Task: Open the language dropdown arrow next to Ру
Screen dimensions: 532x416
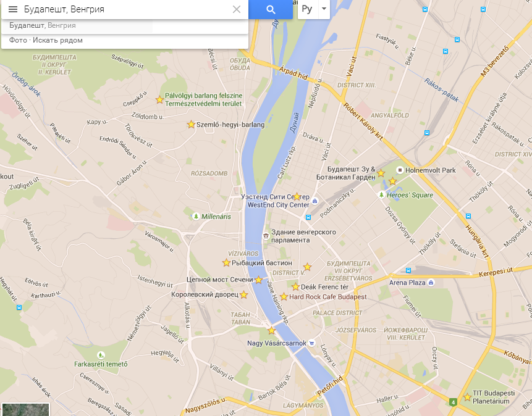Action: [x=324, y=9]
